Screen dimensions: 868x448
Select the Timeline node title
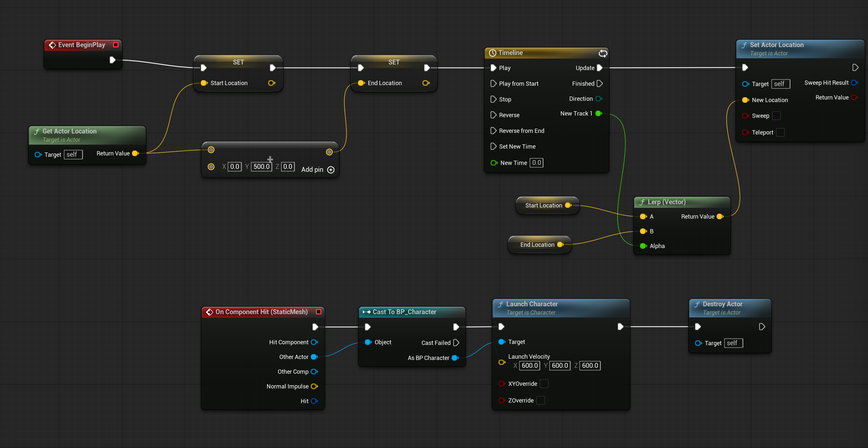(511, 52)
